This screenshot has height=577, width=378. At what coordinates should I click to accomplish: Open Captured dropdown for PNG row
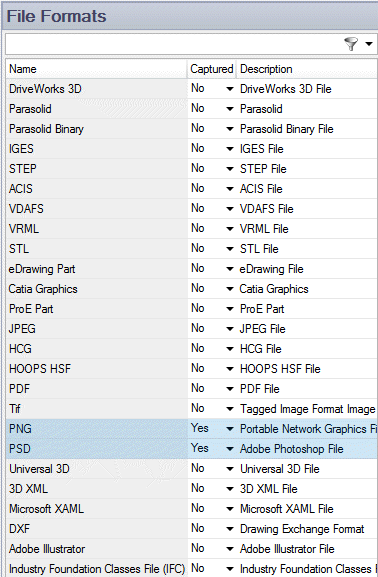click(x=230, y=429)
